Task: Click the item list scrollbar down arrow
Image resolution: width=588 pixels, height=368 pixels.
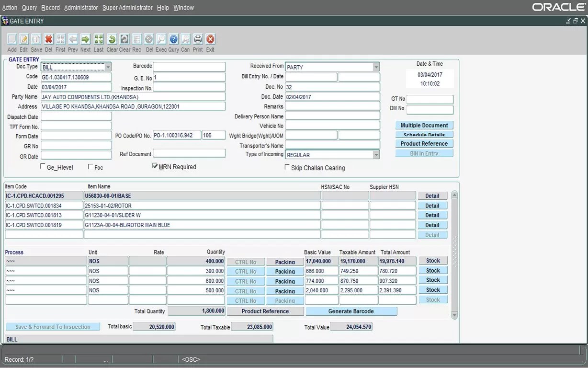Action: pyautogui.click(x=454, y=315)
